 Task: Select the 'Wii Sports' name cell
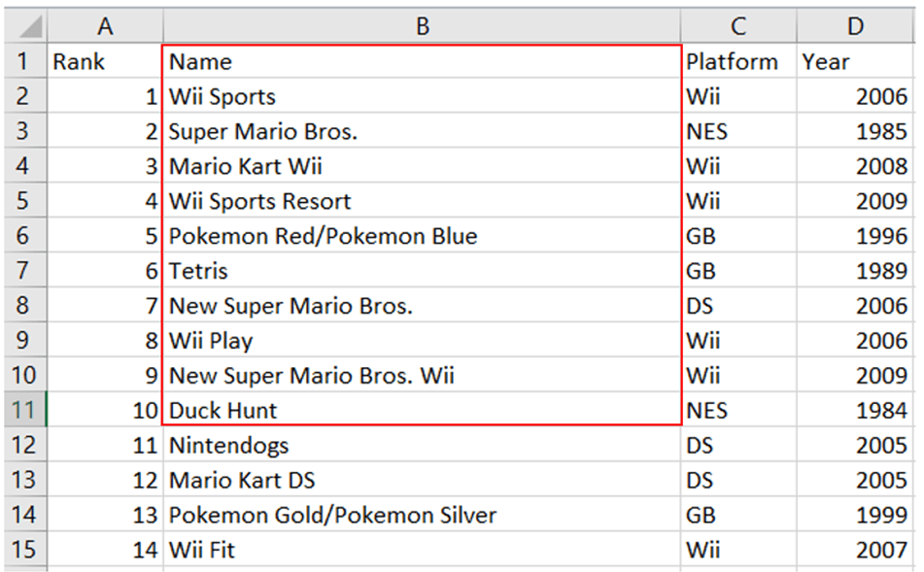click(x=422, y=96)
